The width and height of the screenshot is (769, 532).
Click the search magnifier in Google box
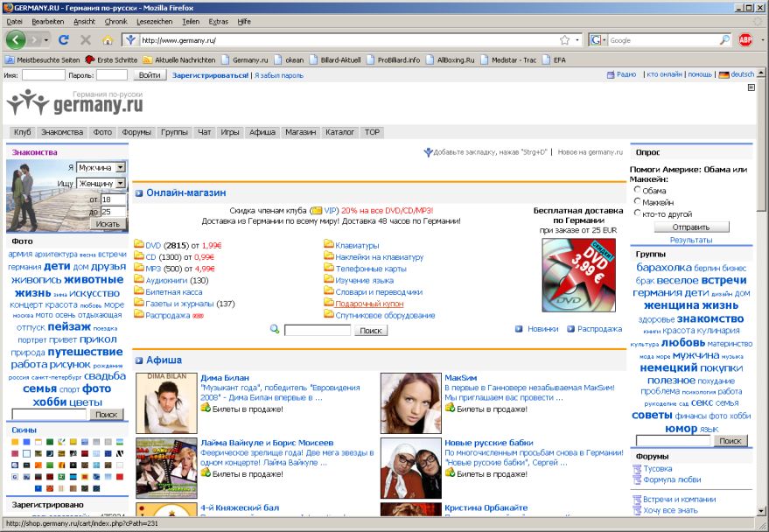(x=724, y=40)
